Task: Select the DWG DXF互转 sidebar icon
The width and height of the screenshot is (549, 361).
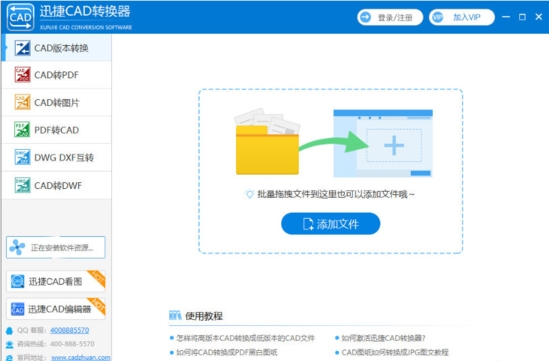Action: tap(22, 157)
